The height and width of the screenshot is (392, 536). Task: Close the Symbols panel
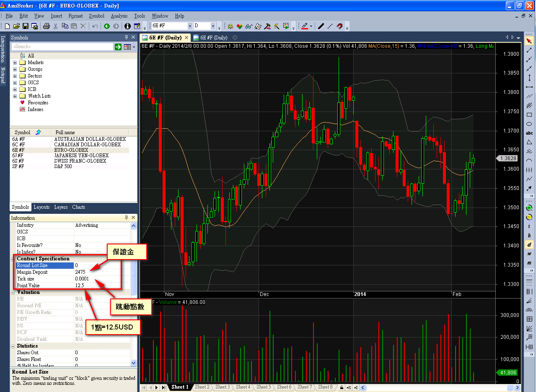click(x=134, y=37)
